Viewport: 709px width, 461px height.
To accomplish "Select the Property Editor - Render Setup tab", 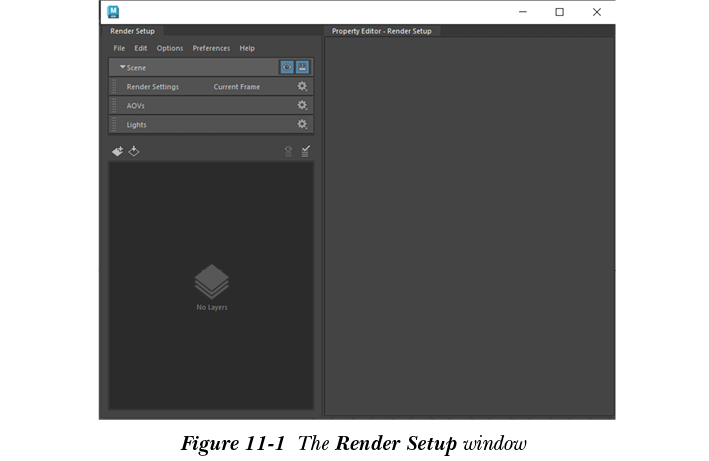I will (382, 31).
